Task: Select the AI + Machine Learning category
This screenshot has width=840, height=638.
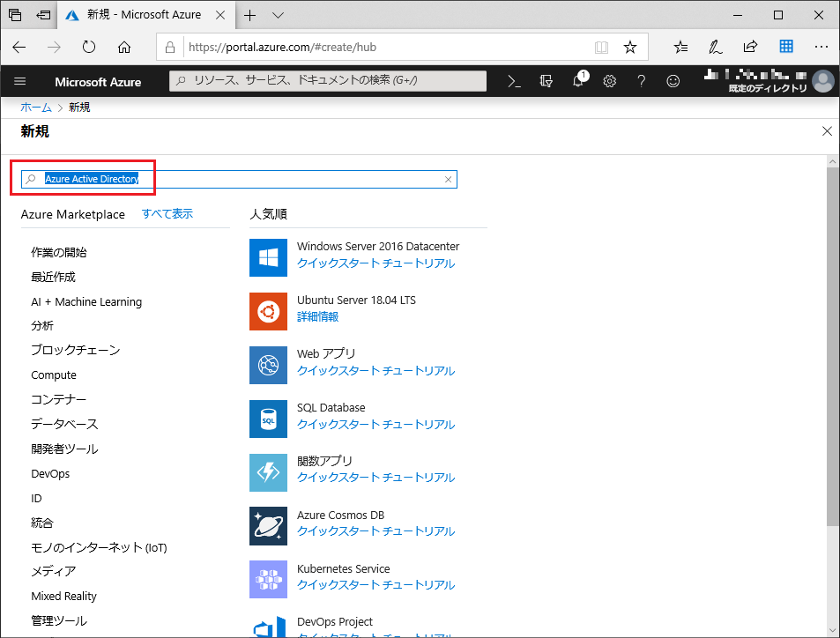Action: point(86,301)
